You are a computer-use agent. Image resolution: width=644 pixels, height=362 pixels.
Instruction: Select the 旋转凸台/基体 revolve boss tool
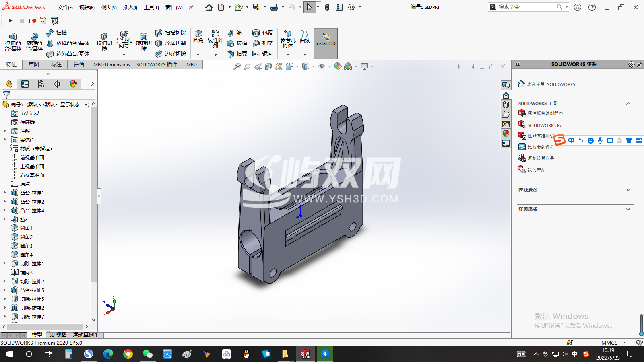[34, 42]
